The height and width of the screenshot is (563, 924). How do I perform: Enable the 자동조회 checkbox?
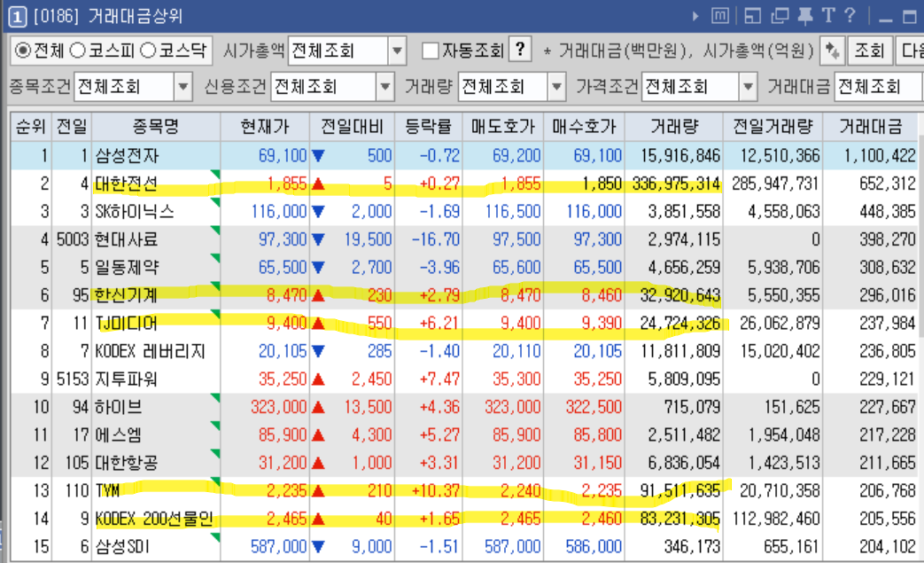point(431,51)
